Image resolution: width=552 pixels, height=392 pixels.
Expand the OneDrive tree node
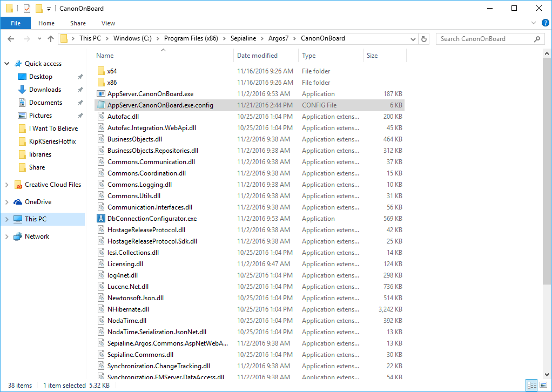(x=6, y=202)
